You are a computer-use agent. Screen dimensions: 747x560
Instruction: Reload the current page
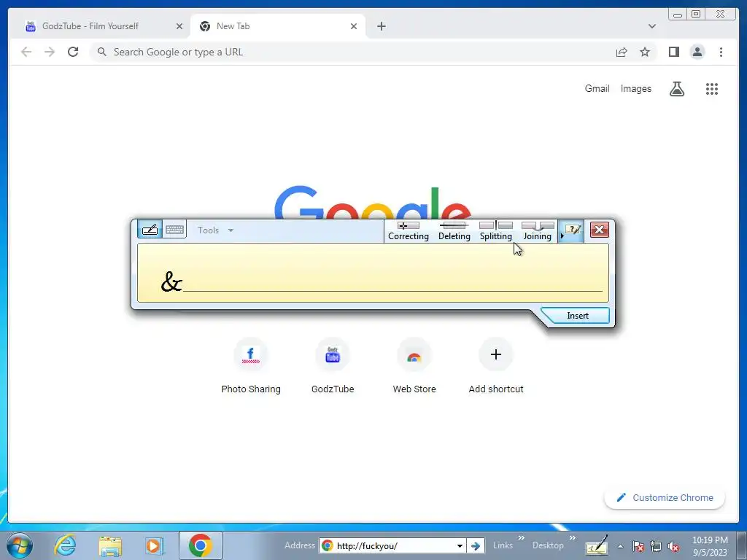point(73,52)
